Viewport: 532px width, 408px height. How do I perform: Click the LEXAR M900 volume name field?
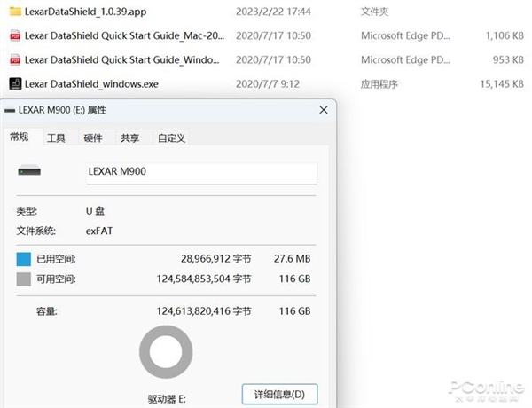(x=201, y=174)
